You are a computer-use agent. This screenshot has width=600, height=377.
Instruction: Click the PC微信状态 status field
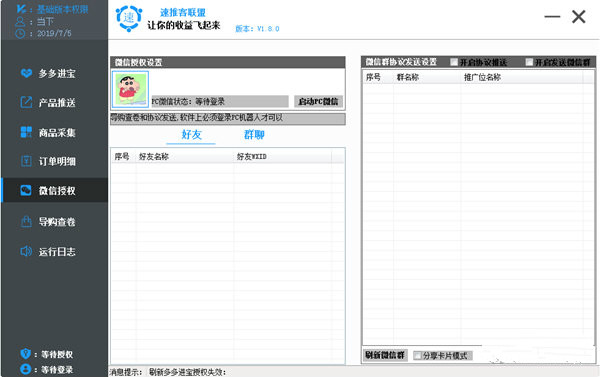(x=220, y=101)
